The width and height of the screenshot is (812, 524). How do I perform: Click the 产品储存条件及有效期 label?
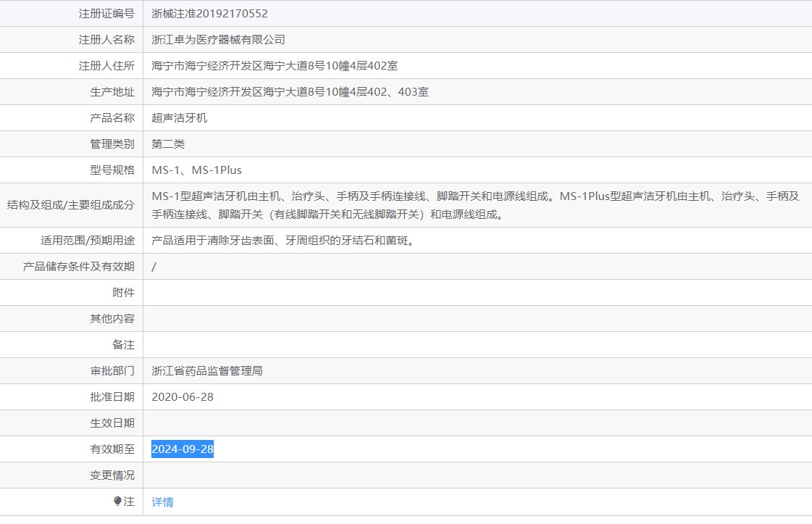click(x=79, y=267)
